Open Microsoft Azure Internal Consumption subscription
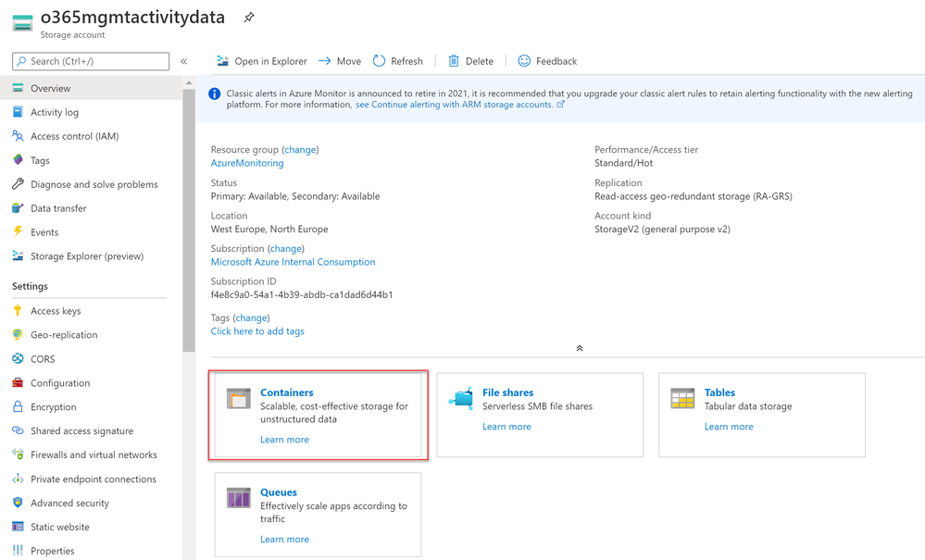The height and width of the screenshot is (560, 925). 294,262
